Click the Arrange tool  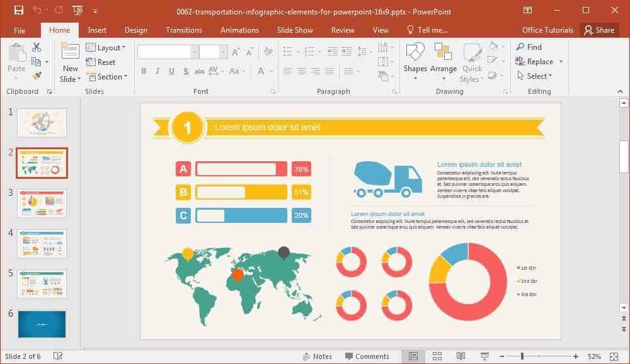(x=443, y=61)
